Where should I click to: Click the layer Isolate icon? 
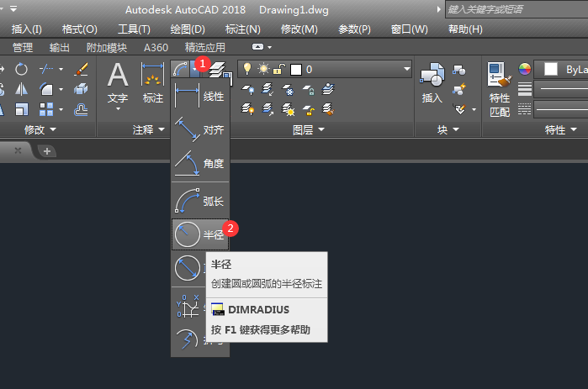pyautogui.click(x=268, y=90)
